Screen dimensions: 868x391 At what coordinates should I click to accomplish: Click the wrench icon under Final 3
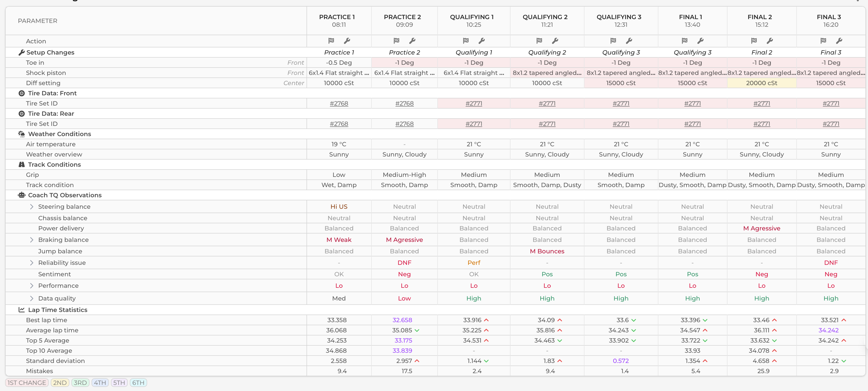(x=839, y=41)
